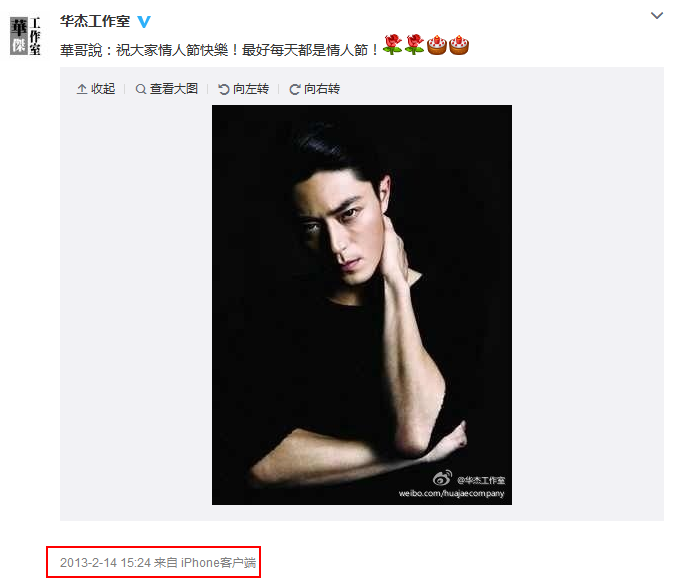677x579 pixels.
Task: Click the clockwise rotate arrow icon
Action: [294, 89]
